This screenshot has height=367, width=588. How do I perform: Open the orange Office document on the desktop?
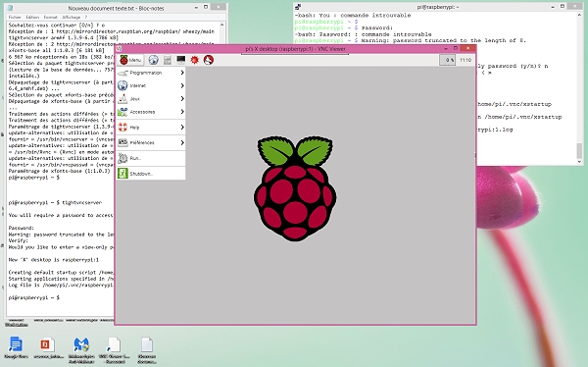click(x=48, y=347)
